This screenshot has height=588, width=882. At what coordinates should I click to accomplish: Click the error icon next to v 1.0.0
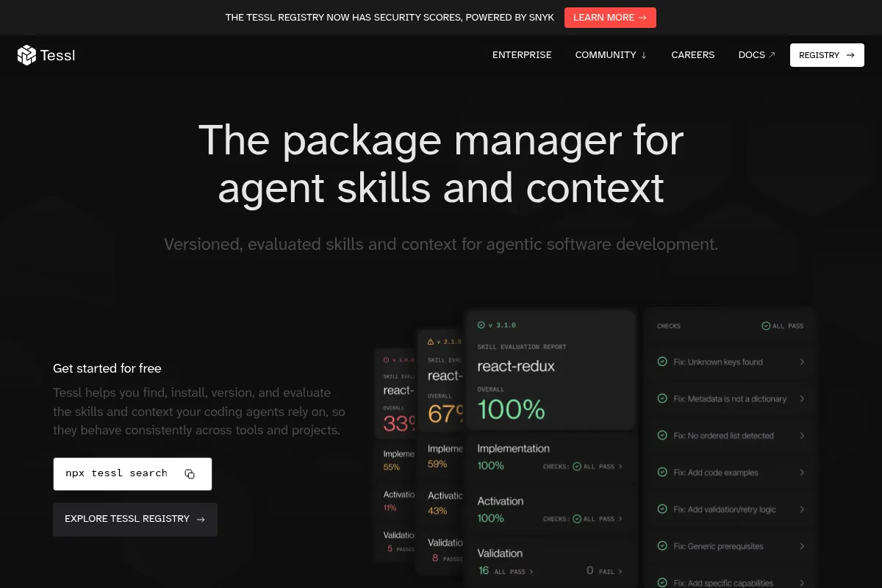[387, 360]
